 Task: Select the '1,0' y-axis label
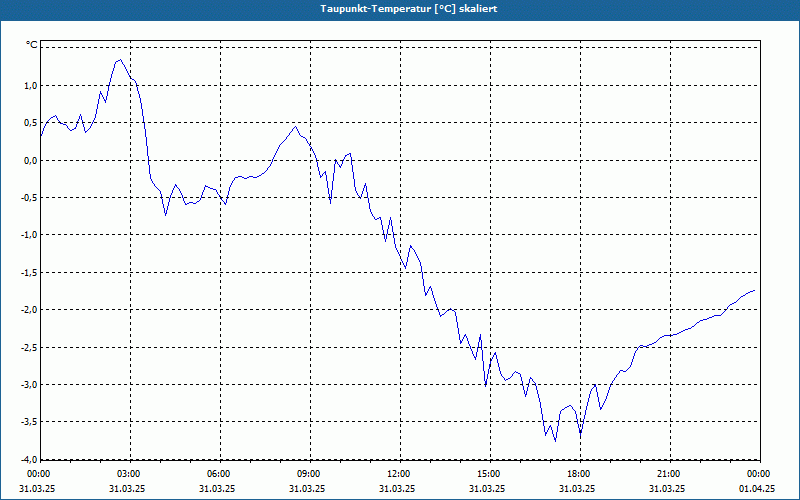[31, 85]
